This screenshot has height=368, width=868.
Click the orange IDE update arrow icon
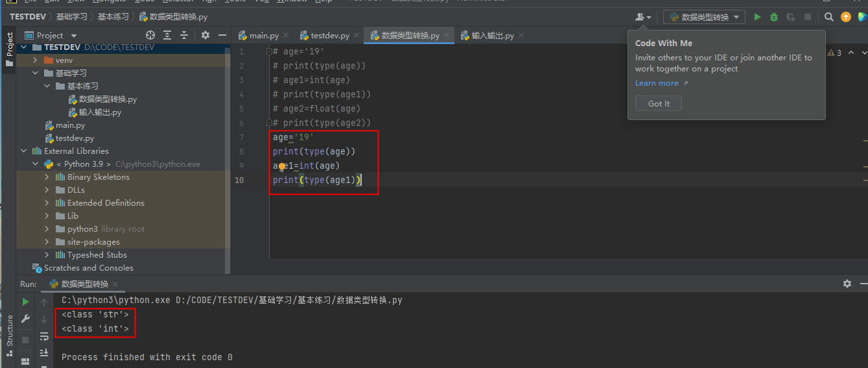point(846,18)
